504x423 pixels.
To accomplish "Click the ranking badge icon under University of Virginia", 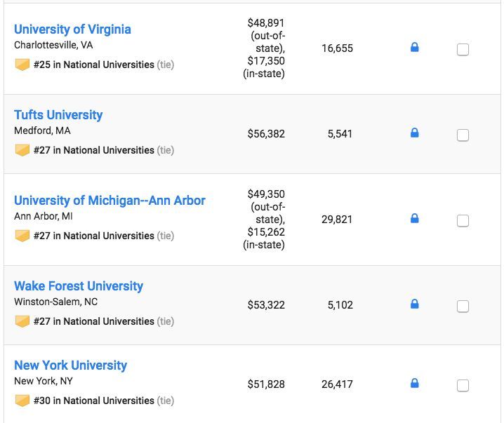I will click(x=22, y=65).
